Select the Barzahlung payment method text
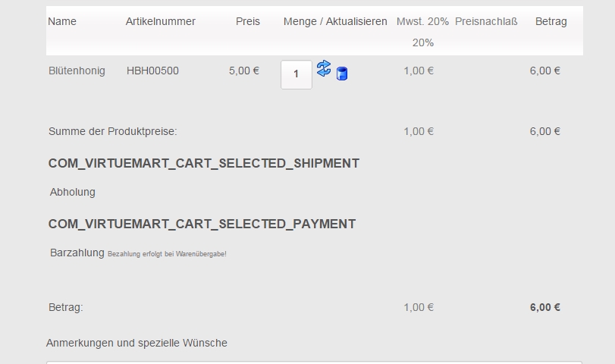Image resolution: width=615 pixels, height=364 pixels. pos(77,253)
